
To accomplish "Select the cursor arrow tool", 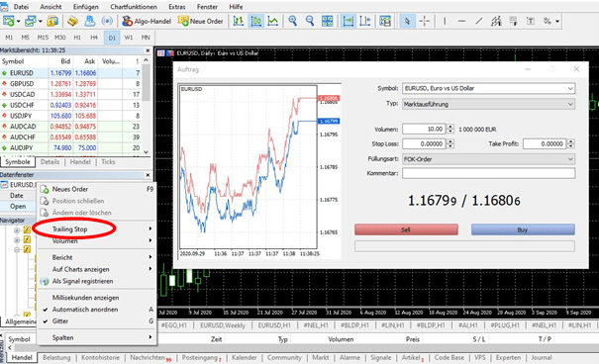I will point(407,21).
